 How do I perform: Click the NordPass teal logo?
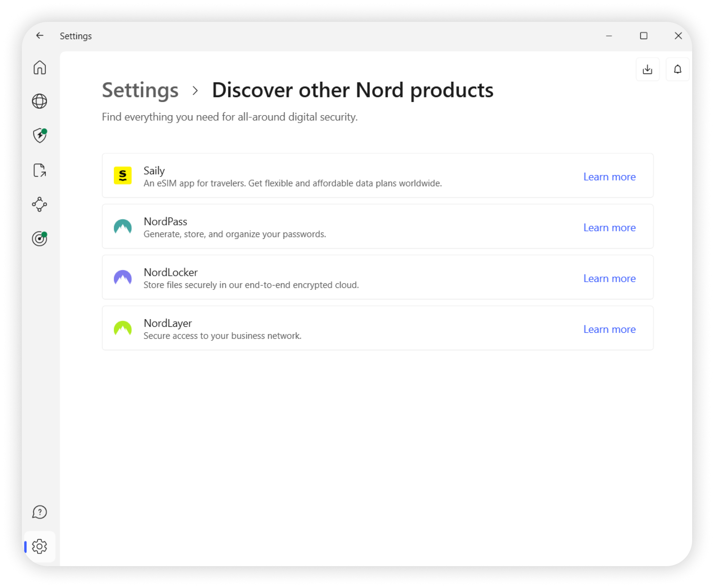click(x=123, y=226)
